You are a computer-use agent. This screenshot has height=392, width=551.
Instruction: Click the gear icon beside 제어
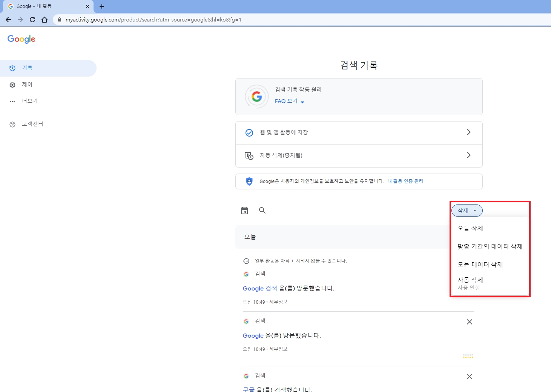pyautogui.click(x=12, y=85)
